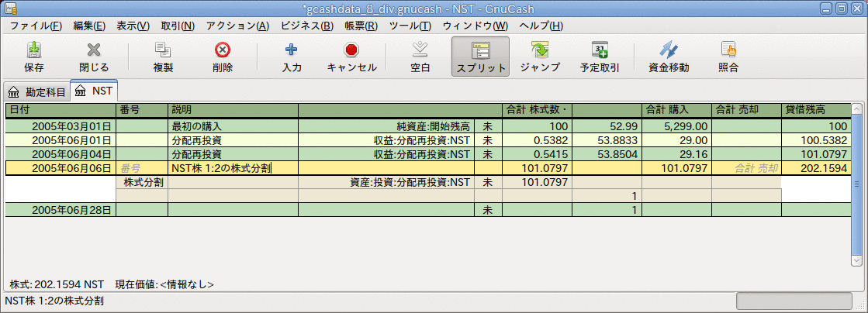Click the Close (閉じる) toolbar icon

point(94,57)
